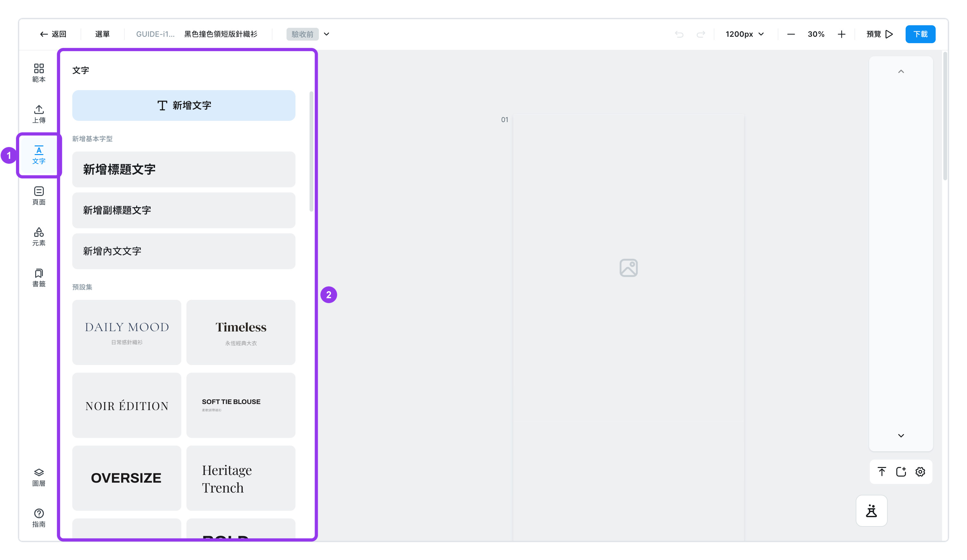This screenshot has width=967, height=560.
Task: Click the 預覽 preview button
Action: (879, 34)
